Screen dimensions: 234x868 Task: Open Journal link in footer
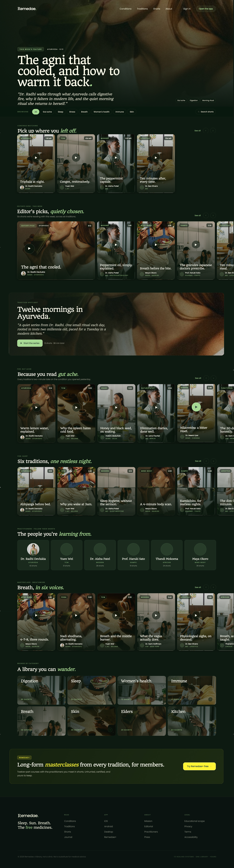pos(68,837)
